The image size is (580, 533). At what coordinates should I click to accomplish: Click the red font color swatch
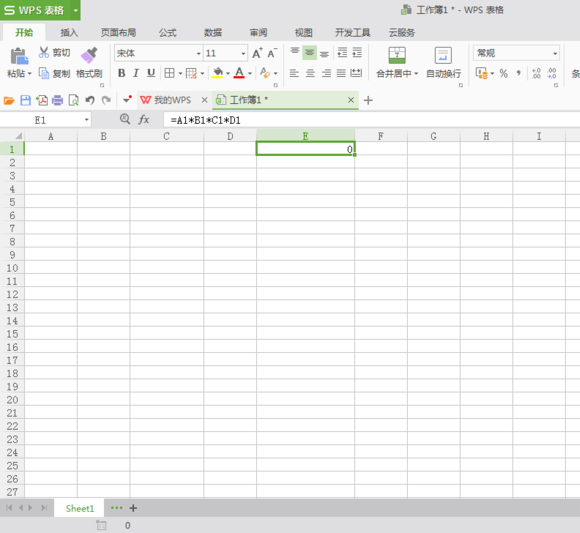pos(239,73)
